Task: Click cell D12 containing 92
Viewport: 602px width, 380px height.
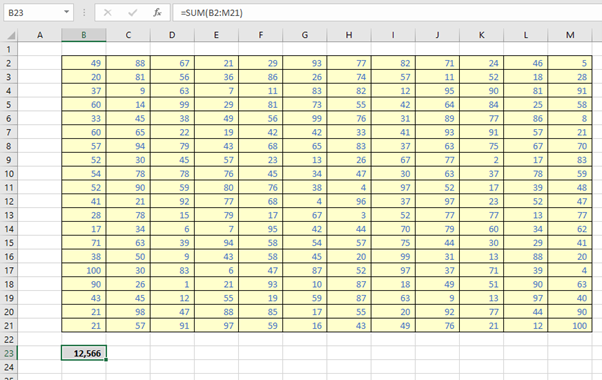Action: pos(172,201)
